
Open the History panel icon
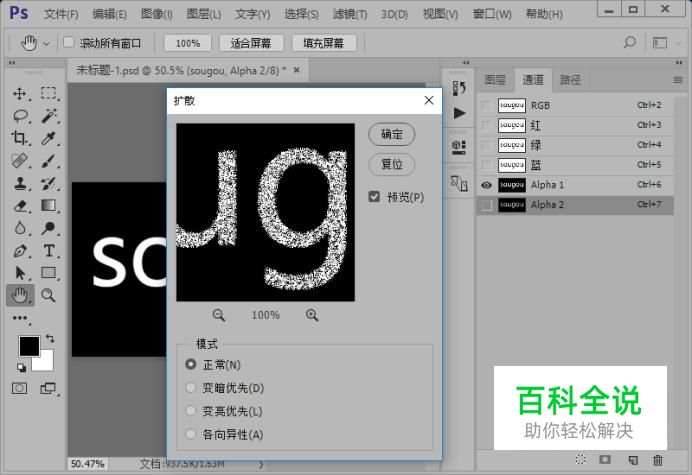pyautogui.click(x=459, y=88)
